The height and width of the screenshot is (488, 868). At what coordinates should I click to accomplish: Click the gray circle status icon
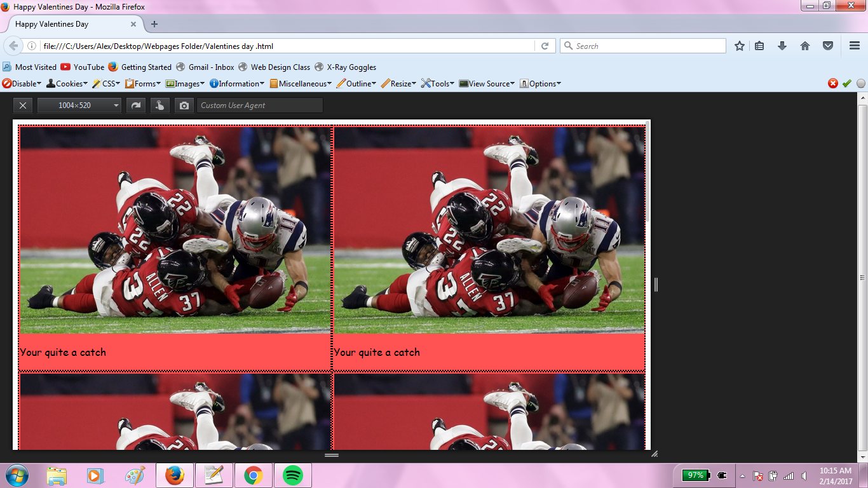(x=861, y=83)
